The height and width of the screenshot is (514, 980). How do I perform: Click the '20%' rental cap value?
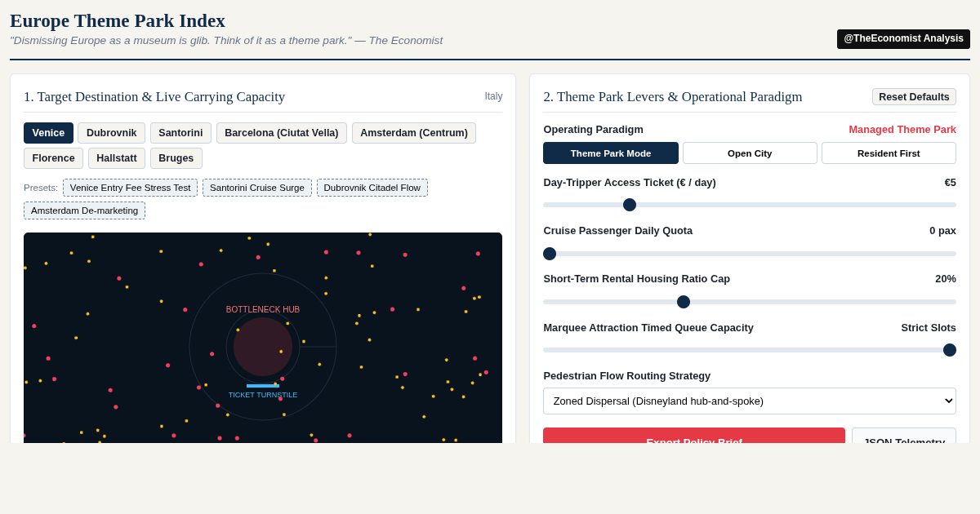tap(946, 278)
